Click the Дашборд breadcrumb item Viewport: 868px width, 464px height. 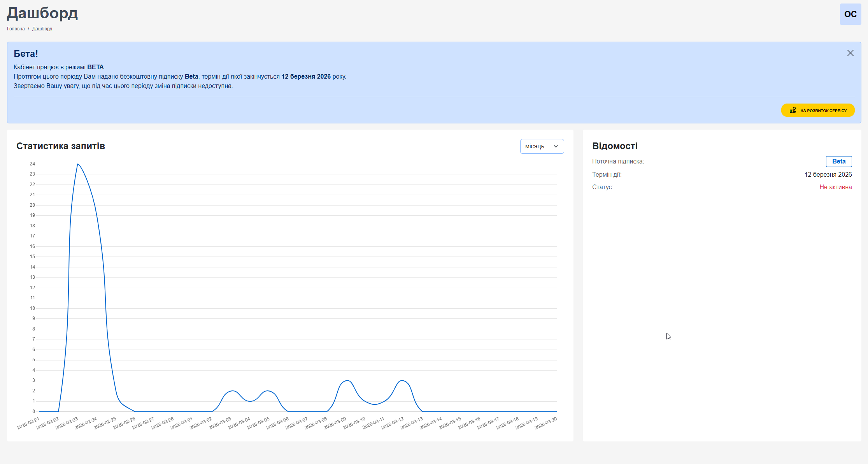point(42,29)
